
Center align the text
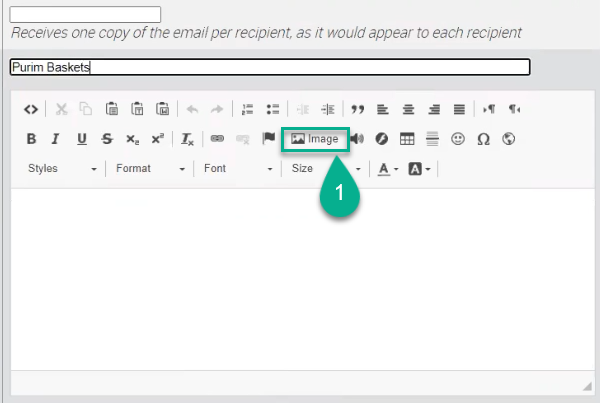click(x=408, y=109)
